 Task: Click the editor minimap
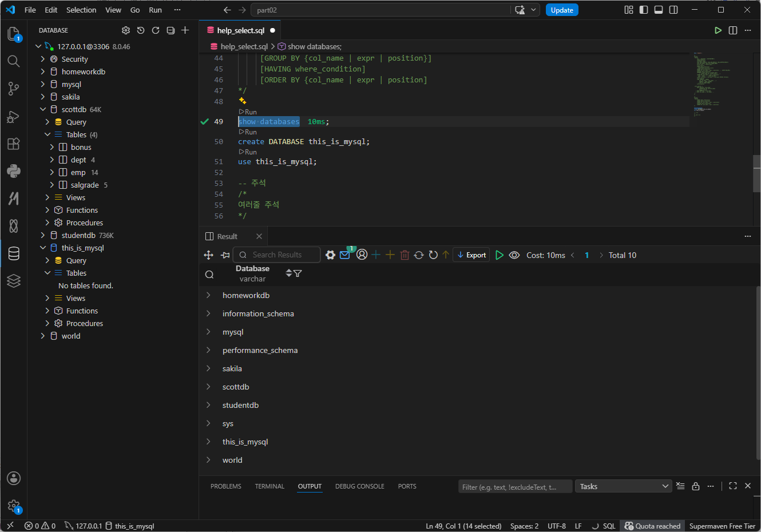tap(720, 84)
